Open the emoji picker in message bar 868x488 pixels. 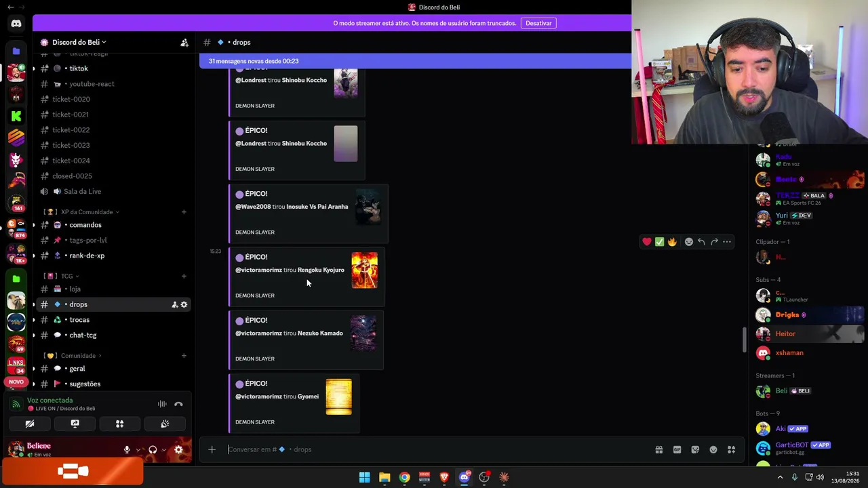pos(713,449)
